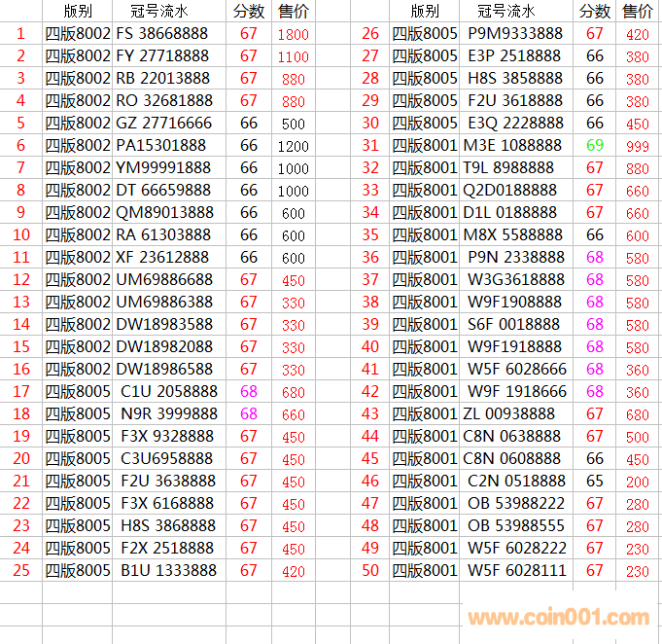Image resolution: width=662 pixels, height=644 pixels.
Task: Click the price 999 cell
Action: click(x=638, y=146)
